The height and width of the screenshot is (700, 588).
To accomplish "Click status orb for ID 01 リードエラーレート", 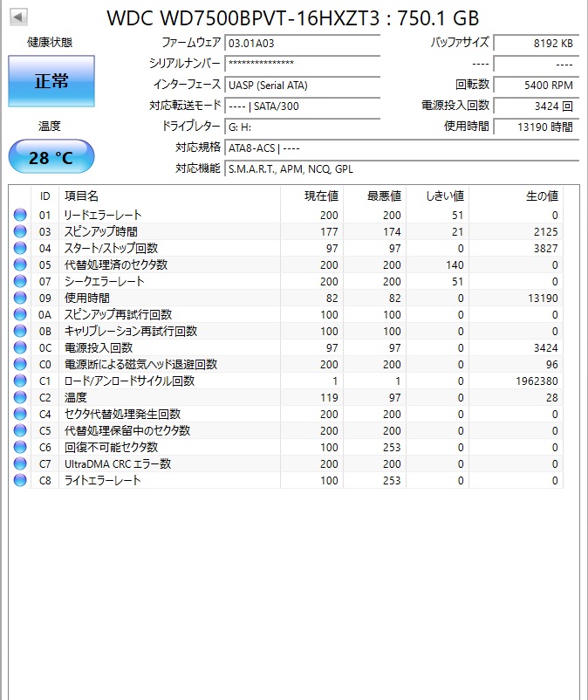I will pyautogui.click(x=20, y=215).
